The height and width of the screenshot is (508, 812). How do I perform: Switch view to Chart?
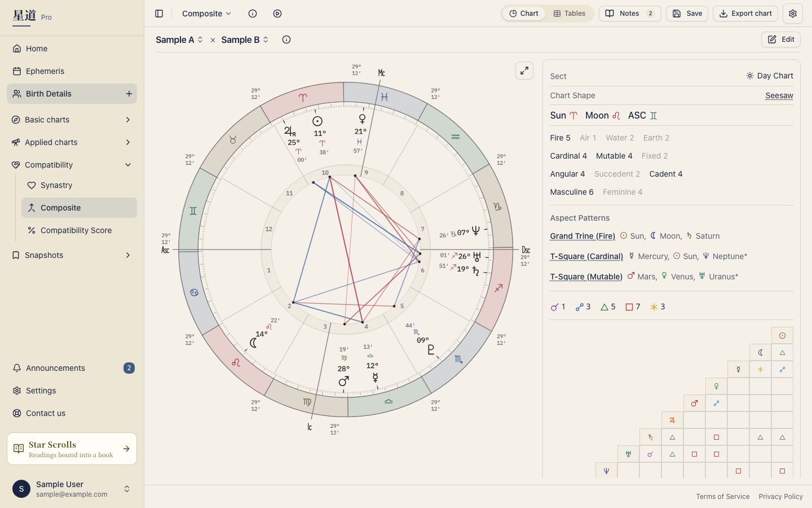click(x=524, y=14)
